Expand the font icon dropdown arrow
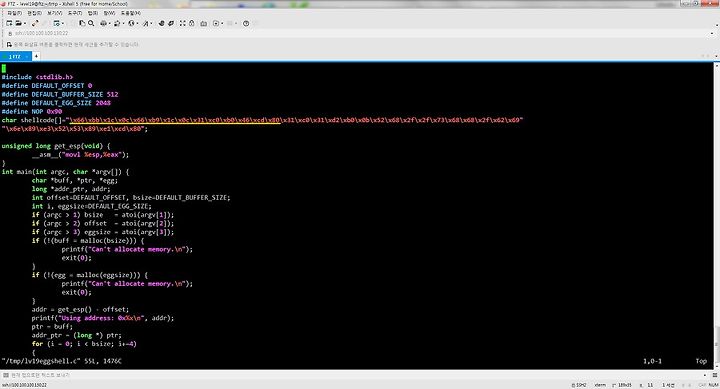The height and width of the screenshot is (389, 720). click(151, 23)
